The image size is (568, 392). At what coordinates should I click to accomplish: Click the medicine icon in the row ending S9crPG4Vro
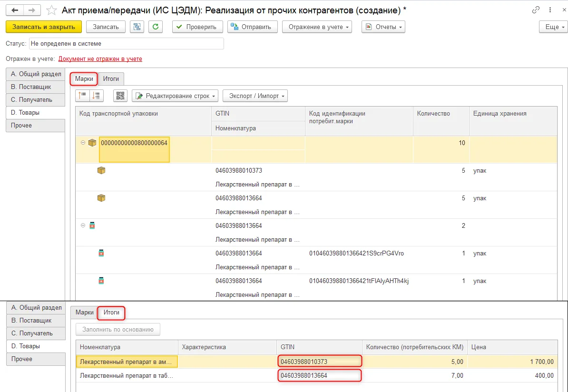(101, 253)
